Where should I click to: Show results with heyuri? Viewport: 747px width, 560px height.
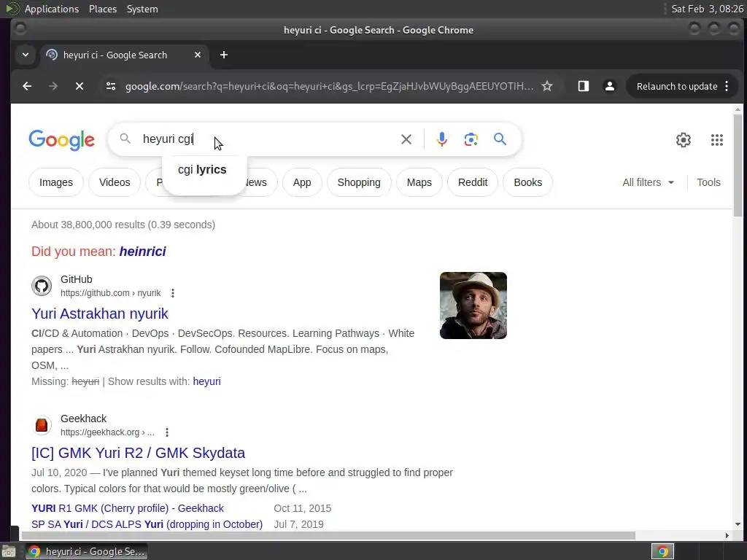pos(206,381)
